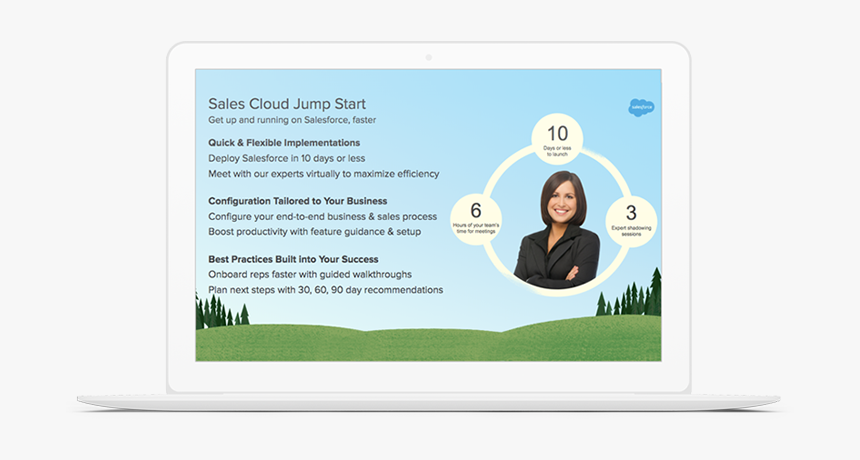The height and width of the screenshot is (460, 860).
Task: Click the woman's portrait in the ring
Action: point(558,229)
